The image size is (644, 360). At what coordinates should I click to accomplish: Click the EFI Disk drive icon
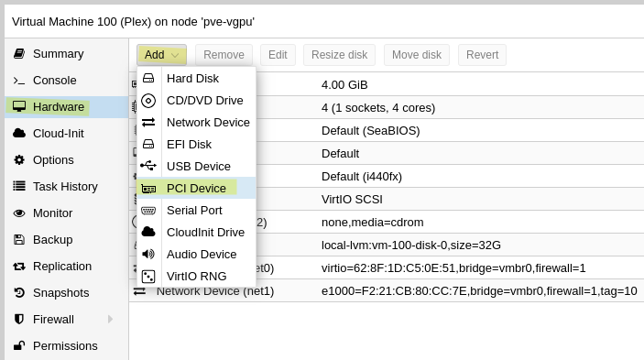click(x=148, y=144)
